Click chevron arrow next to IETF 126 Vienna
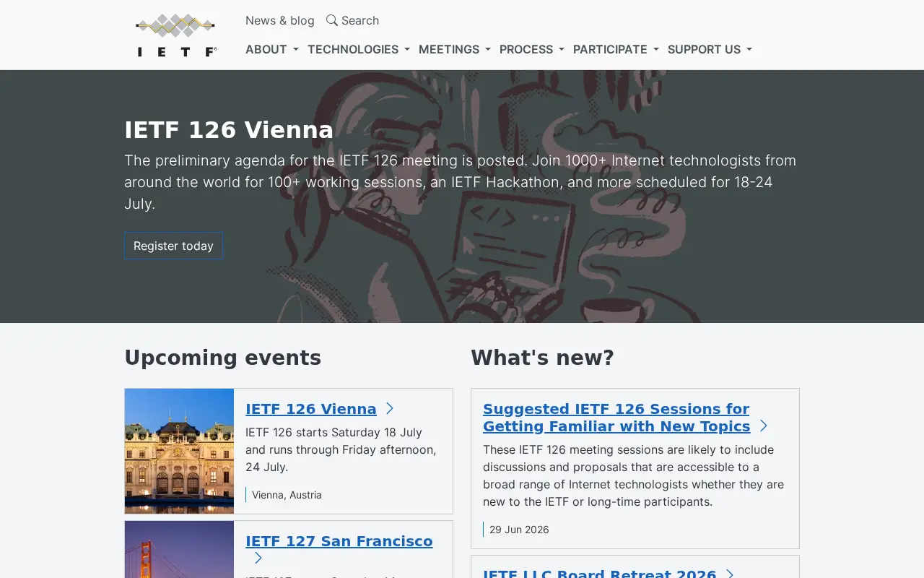The image size is (924, 578). click(x=390, y=409)
